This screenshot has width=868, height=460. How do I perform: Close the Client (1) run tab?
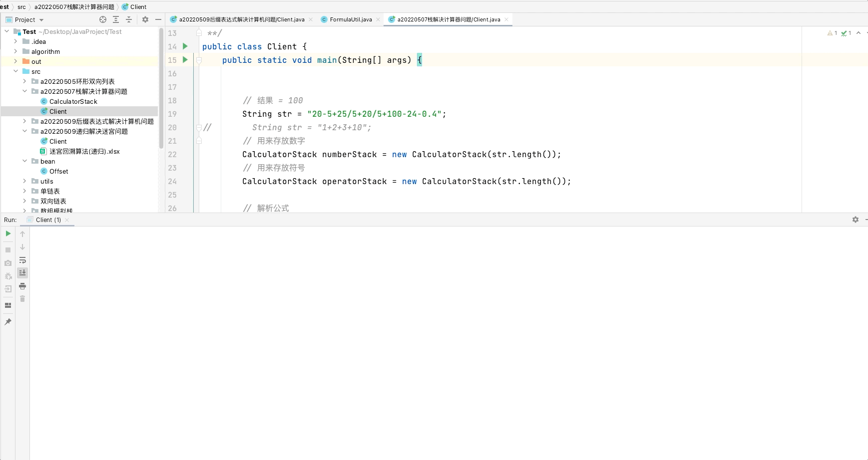67,220
